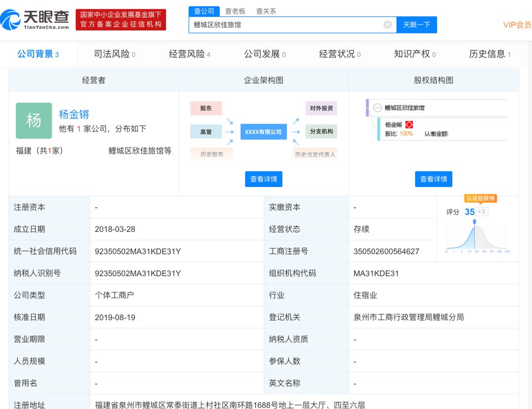The height and width of the screenshot is (409, 532).
Task: Open the 历史信息 tab
Action: click(490, 54)
